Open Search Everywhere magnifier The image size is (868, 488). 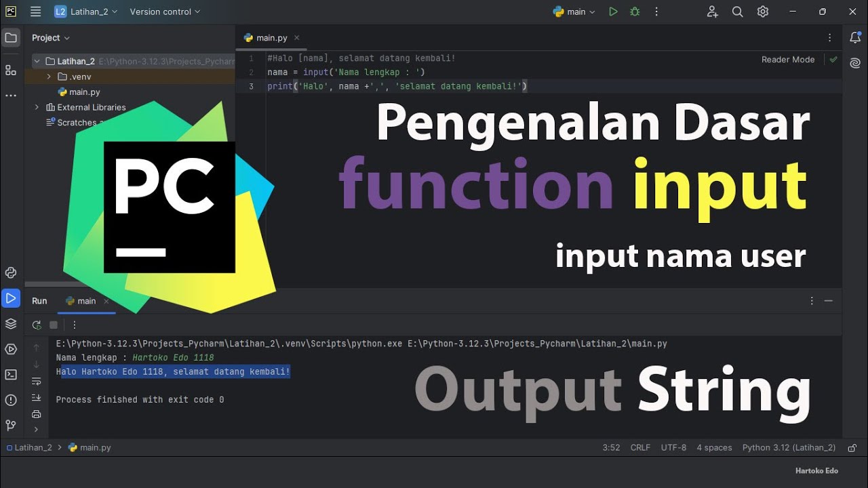click(x=738, y=12)
